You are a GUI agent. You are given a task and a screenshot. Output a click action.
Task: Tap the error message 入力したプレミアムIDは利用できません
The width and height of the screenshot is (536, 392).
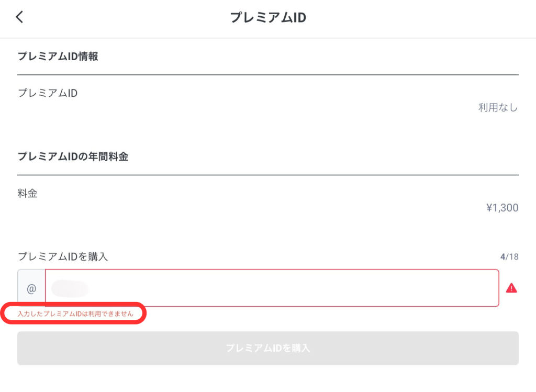click(75, 315)
